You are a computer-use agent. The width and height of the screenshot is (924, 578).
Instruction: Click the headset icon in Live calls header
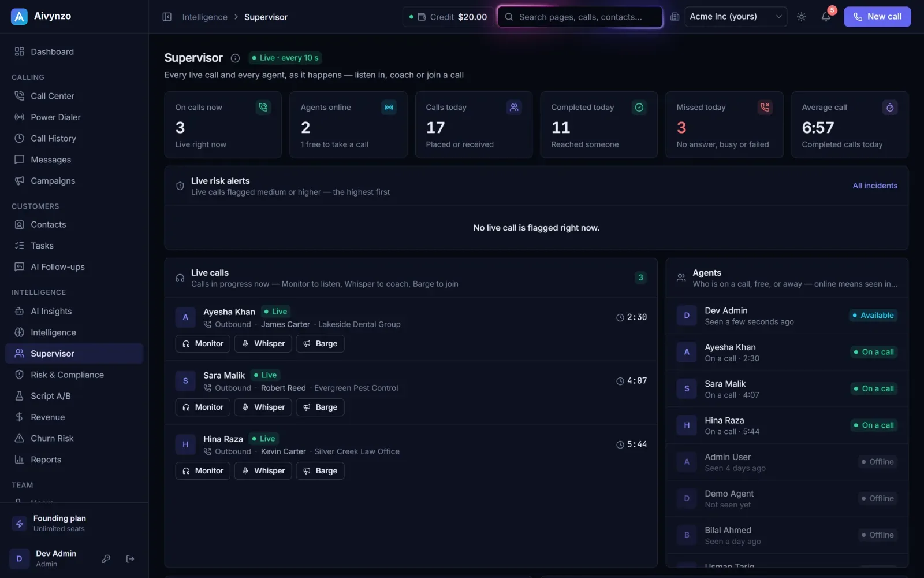pos(180,278)
